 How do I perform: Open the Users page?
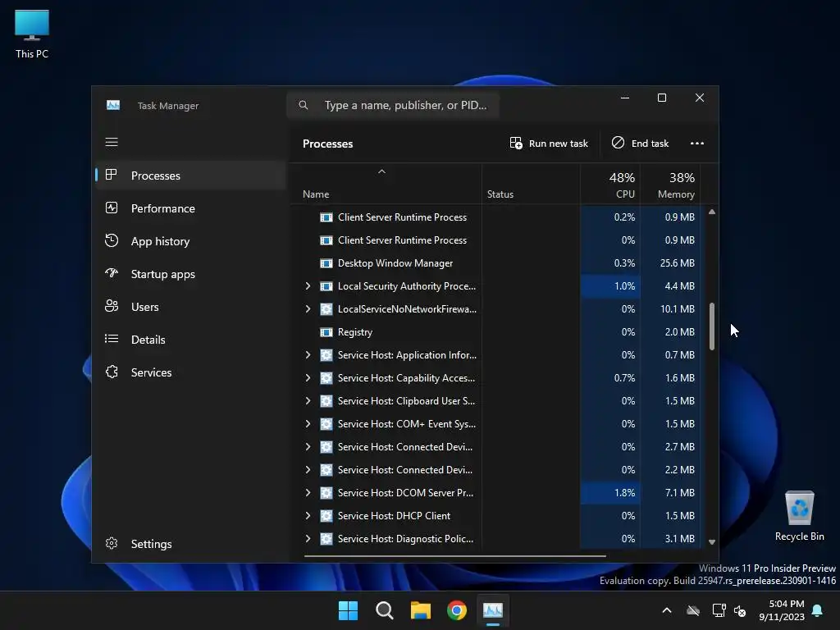point(191,307)
